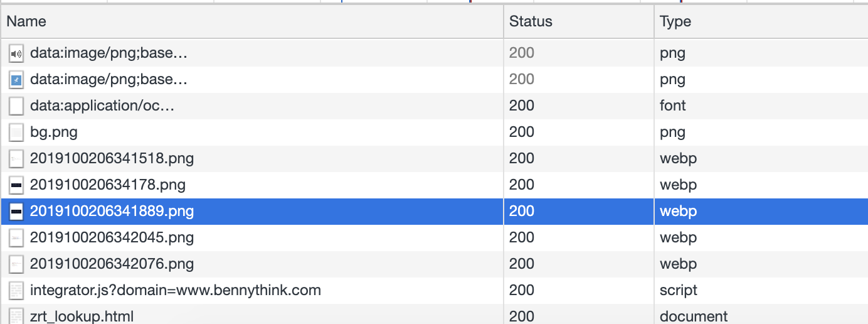Select the zrt_lookup.html request name
This screenshot has width=868, height=324.
click(82, 316)
